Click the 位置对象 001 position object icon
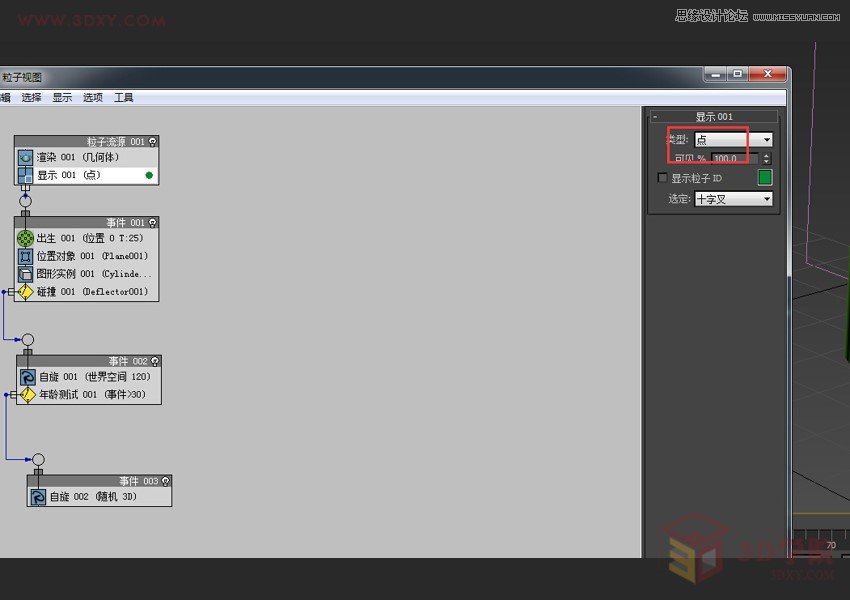This screenshot has width=850, height=600. pos(24,256)
